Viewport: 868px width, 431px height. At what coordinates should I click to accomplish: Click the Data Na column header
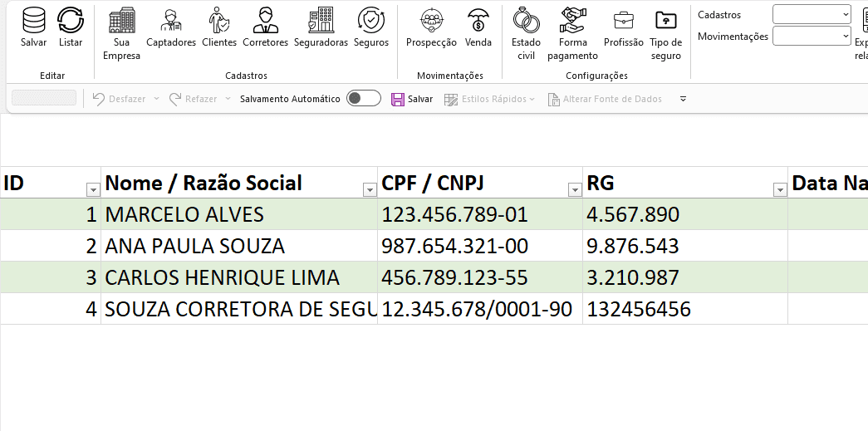(x=828, y=183)
